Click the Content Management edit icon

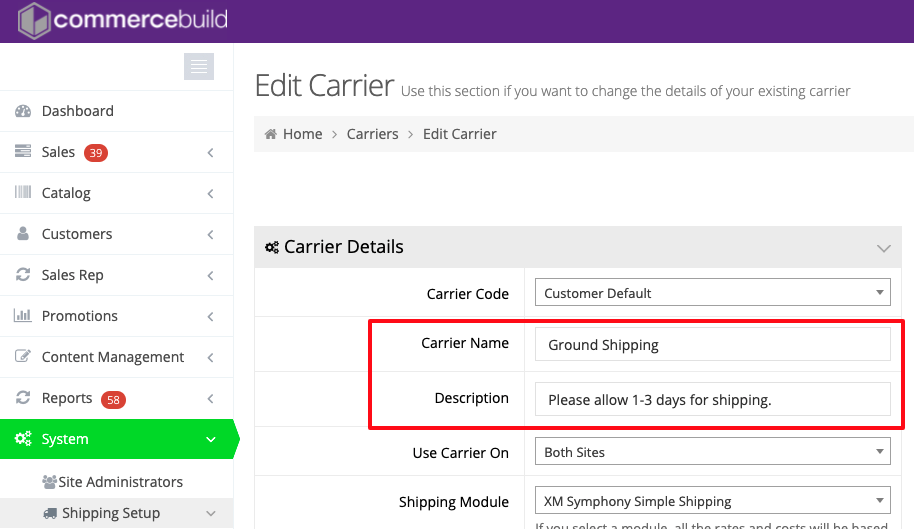point(23,357)
